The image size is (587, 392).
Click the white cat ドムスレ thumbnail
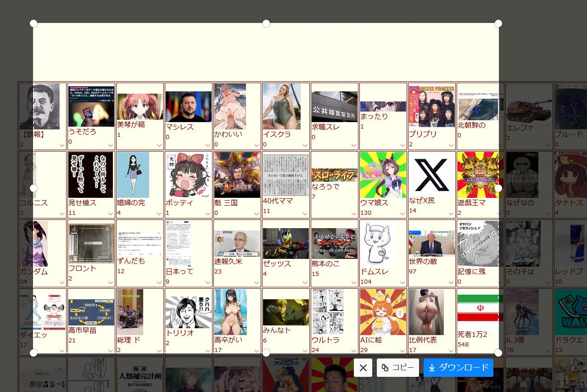coord(378,243)
